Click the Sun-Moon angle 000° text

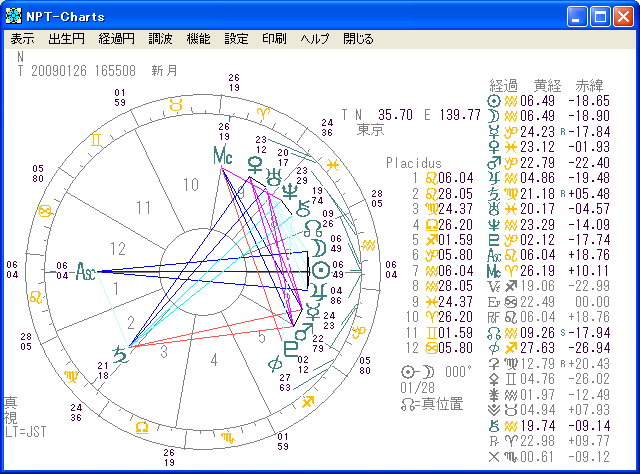(458, 372)
